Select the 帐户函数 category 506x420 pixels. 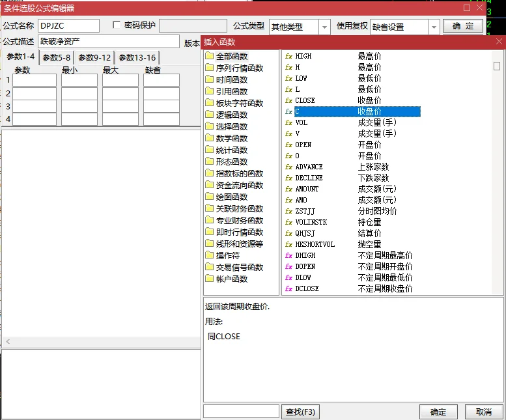[x=232, y=279]
